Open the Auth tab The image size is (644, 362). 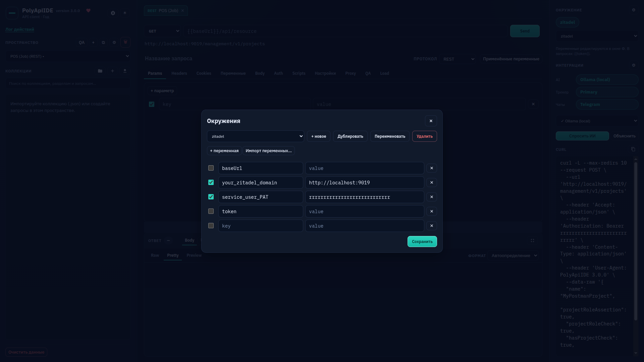[x=278, y=73]
